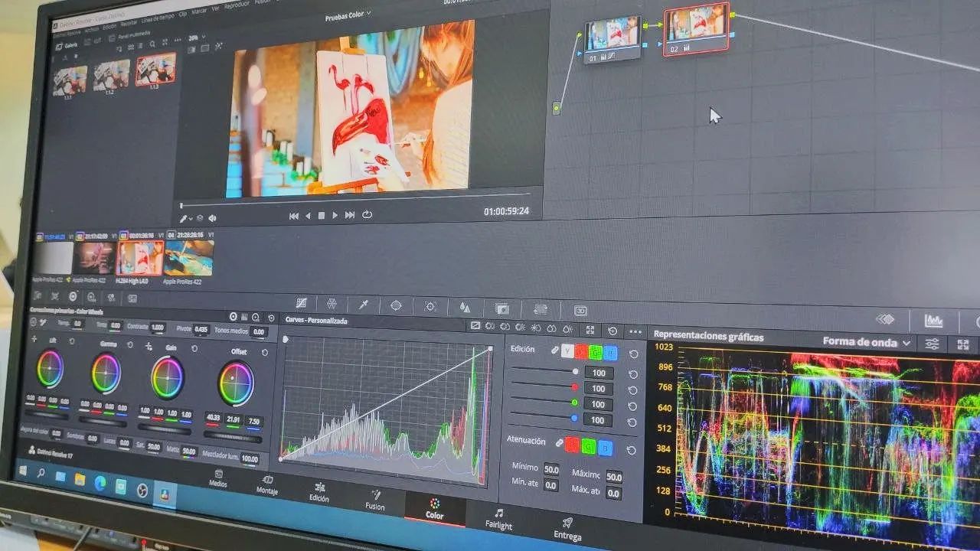Expand the Curves panel view
This screenshot has height=551, width=980.
pyautogui.click(x=590, y=330)
